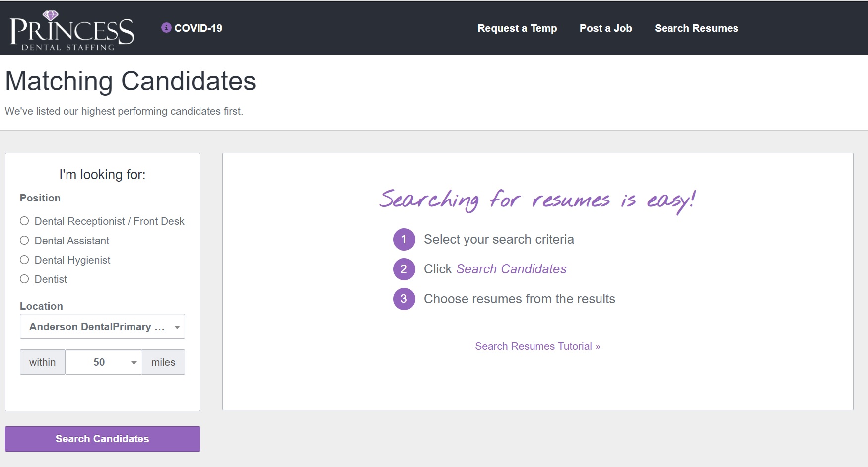Screen dimensions: 868x467
Task: Select Dental Receptionist / Front Desk position
Action: pyautogui.click(x=24, y=221)
